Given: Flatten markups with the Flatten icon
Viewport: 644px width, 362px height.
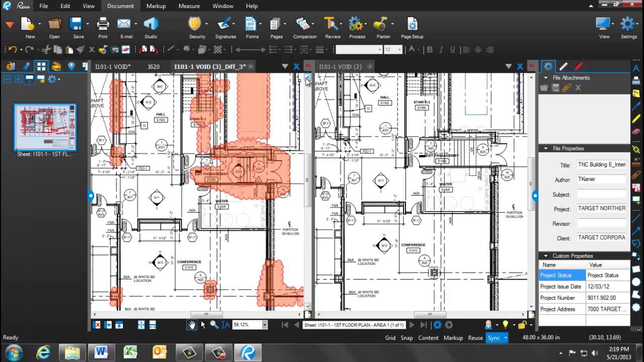Looking at the screenshot, I should click(x=380, y=24).
